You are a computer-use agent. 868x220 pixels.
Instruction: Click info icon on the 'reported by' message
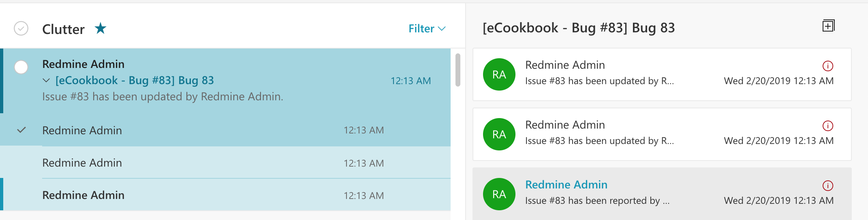[828, 186]
